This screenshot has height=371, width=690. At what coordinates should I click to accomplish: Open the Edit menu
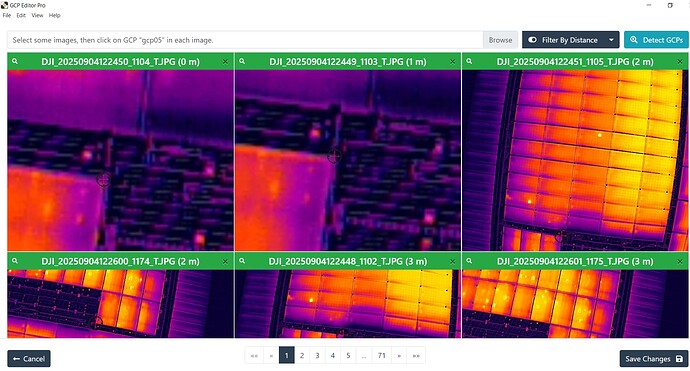(x=21, y=15)
